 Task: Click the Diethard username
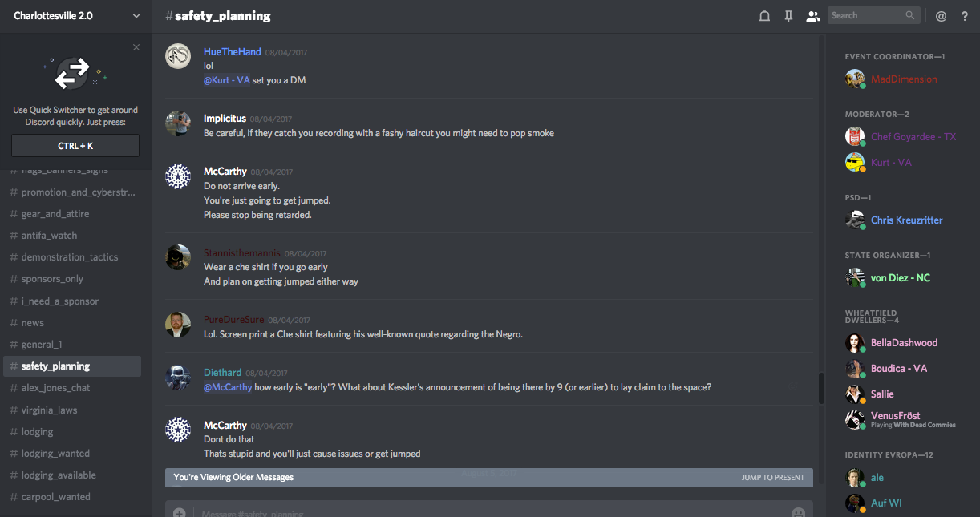(x=222, y=373)
